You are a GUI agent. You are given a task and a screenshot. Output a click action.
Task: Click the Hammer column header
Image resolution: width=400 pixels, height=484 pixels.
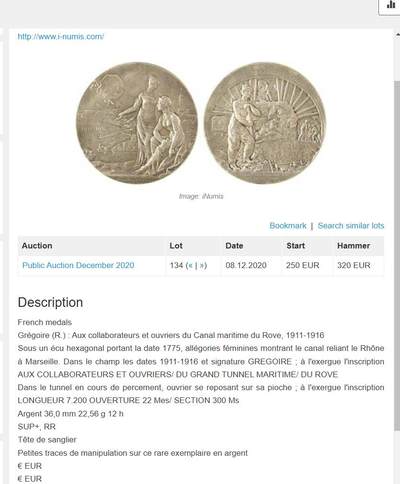click(x=353, y=246)
